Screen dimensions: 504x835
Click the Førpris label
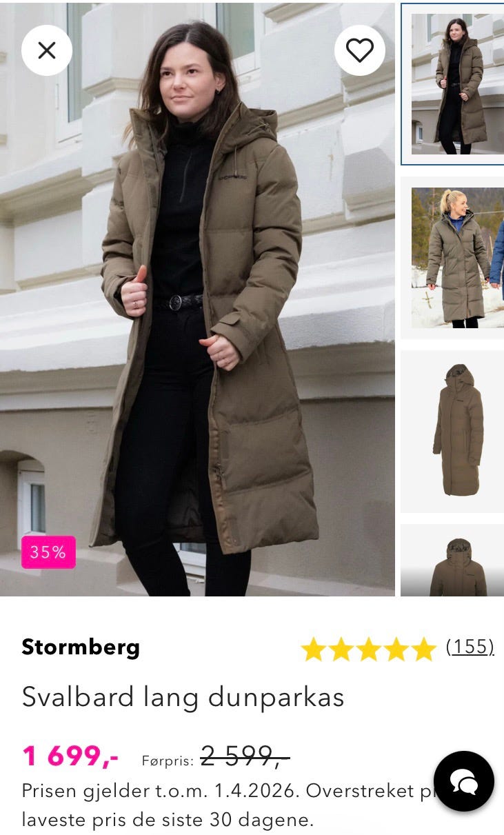point(168,761)
